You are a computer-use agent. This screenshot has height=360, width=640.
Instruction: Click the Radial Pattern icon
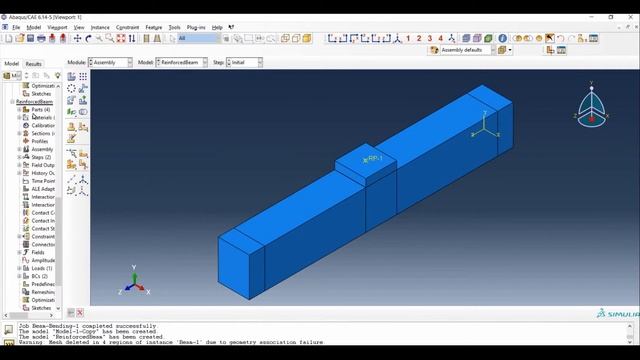tap(71, 88)
